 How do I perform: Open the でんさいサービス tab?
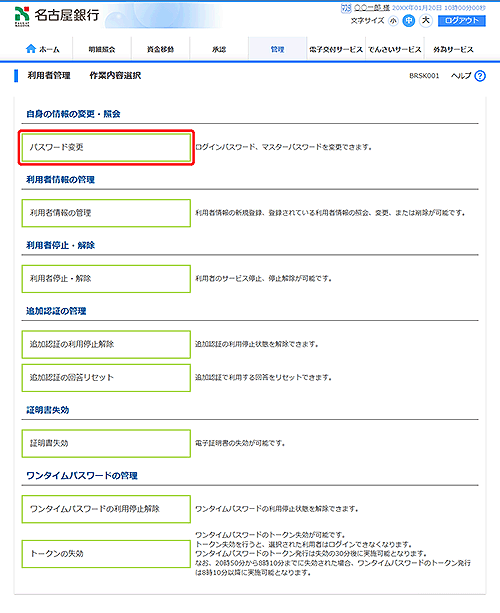[x=395, y=49]
